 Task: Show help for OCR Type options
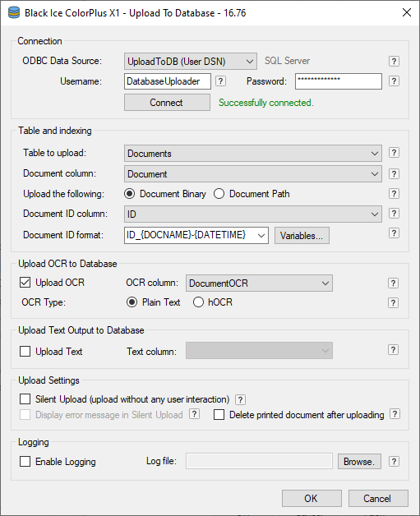[x=393, y=302]
